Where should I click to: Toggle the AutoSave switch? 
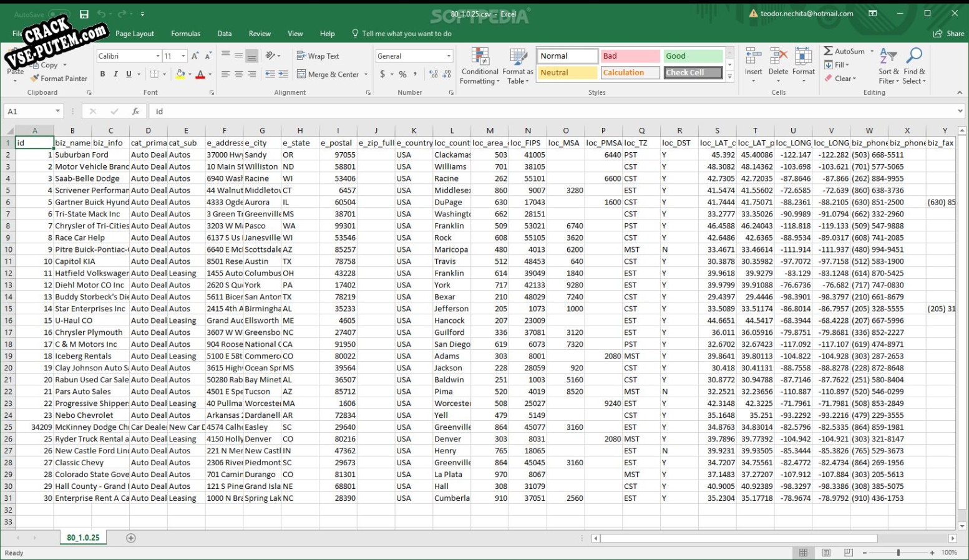point(60,14)
